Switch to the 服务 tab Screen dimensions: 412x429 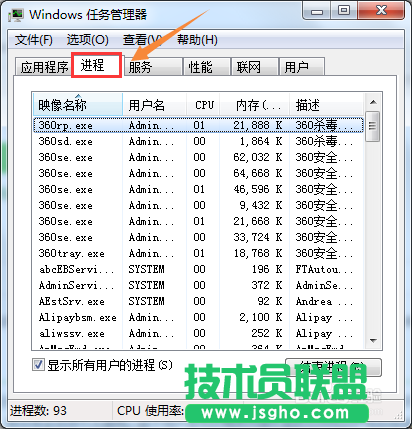coord(153,67)
